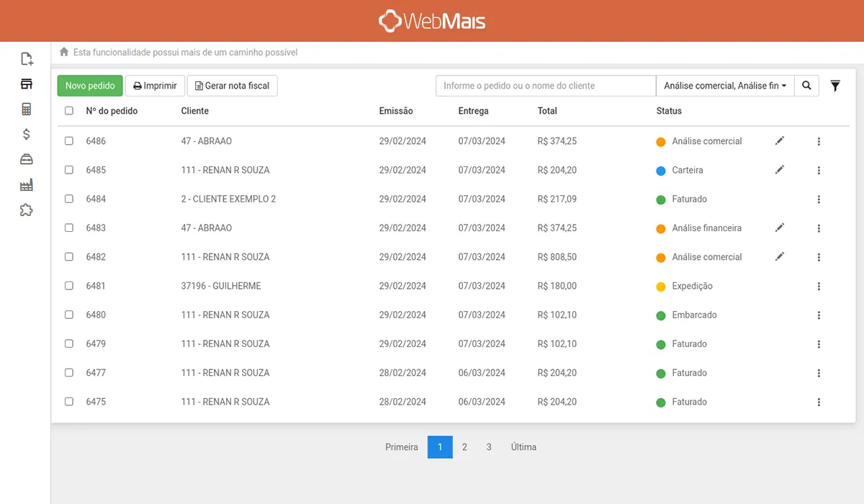Check the checkbox for order 6484
Viewport: 864px width, 504px height.
point(68,199)
